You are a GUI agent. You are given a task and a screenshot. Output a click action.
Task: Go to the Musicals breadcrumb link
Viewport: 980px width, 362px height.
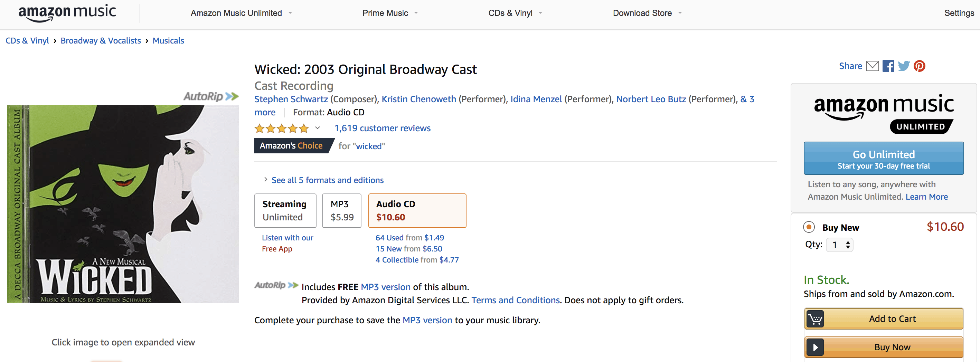[168, 41]
